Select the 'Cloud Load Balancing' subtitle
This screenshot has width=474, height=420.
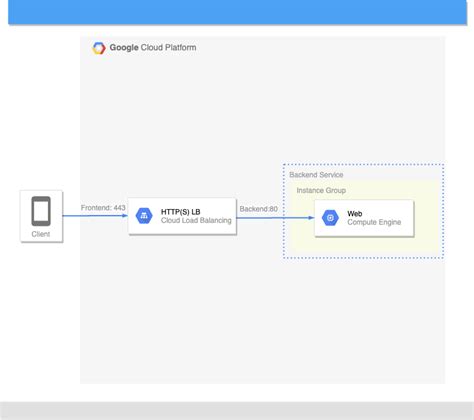(x=196, y=220)
